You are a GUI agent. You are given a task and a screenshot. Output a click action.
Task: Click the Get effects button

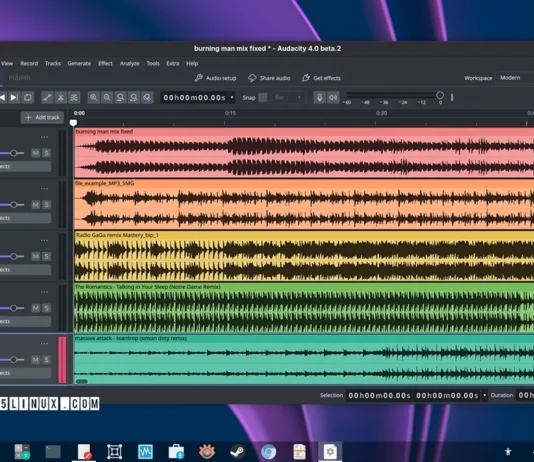click(321, 78)
